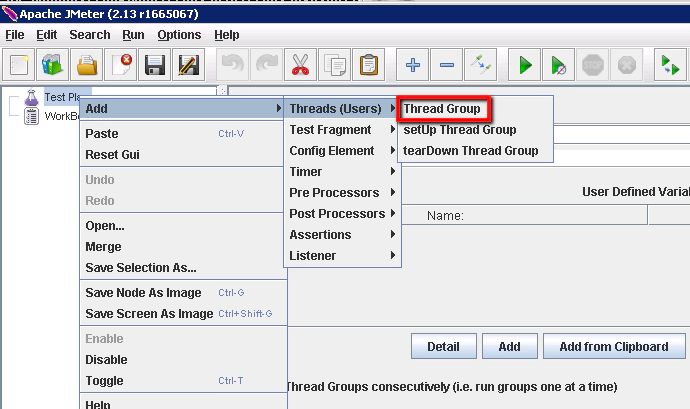690x409 pixels.
Task: Save the test plan with floppy icon
Action: pyautogui.click(x=154, y=65)
